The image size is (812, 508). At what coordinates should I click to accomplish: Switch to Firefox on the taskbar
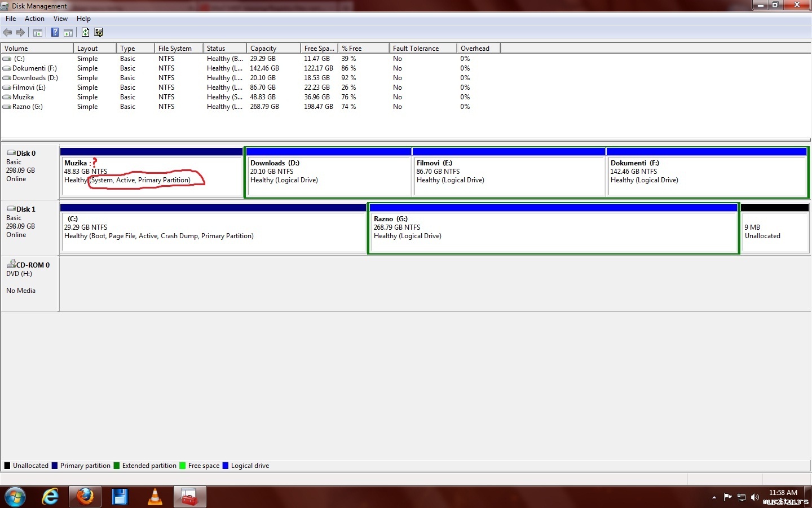(85, 497)
